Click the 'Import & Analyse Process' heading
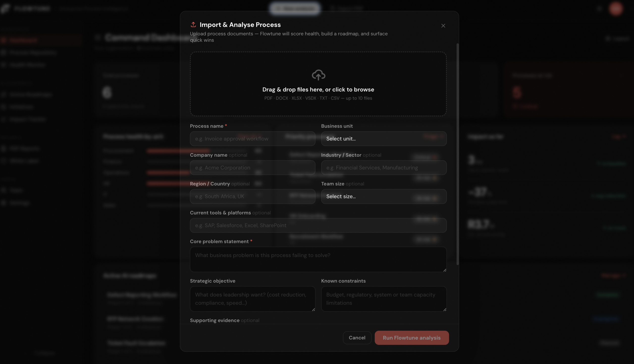 pos(240,25)
